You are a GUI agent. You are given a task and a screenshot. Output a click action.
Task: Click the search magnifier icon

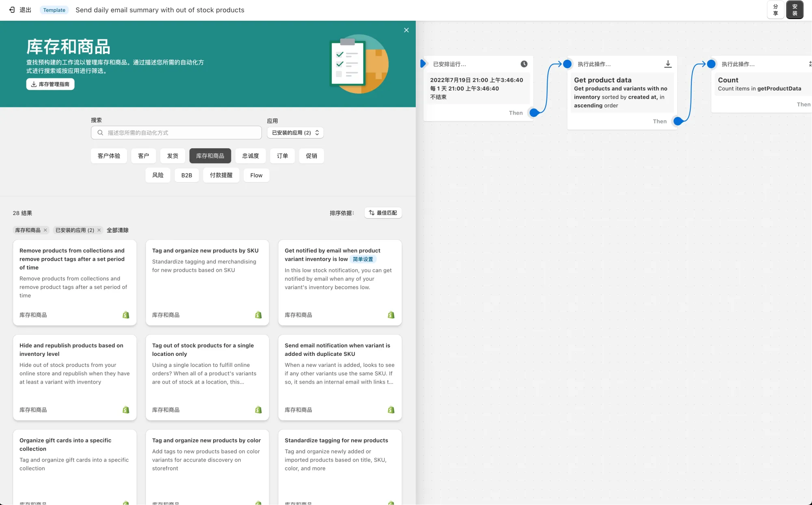click(x=100, y=132)
